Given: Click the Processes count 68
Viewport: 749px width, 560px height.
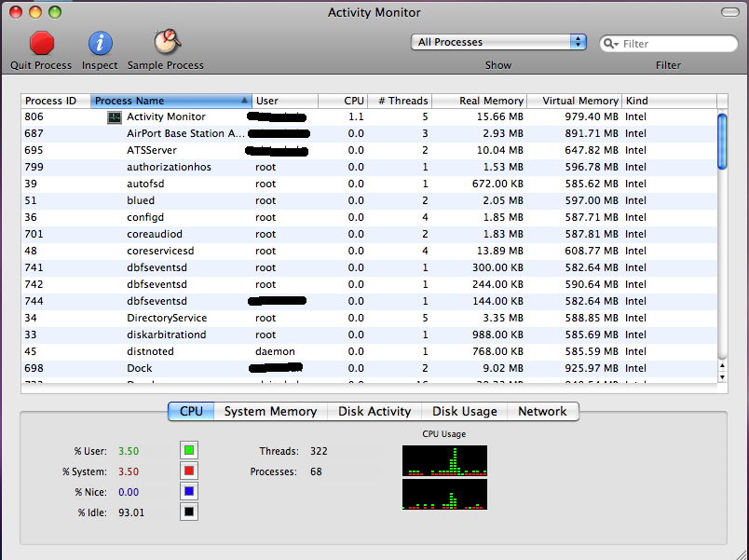Looking at the screenshot, I should click(316, 471).
